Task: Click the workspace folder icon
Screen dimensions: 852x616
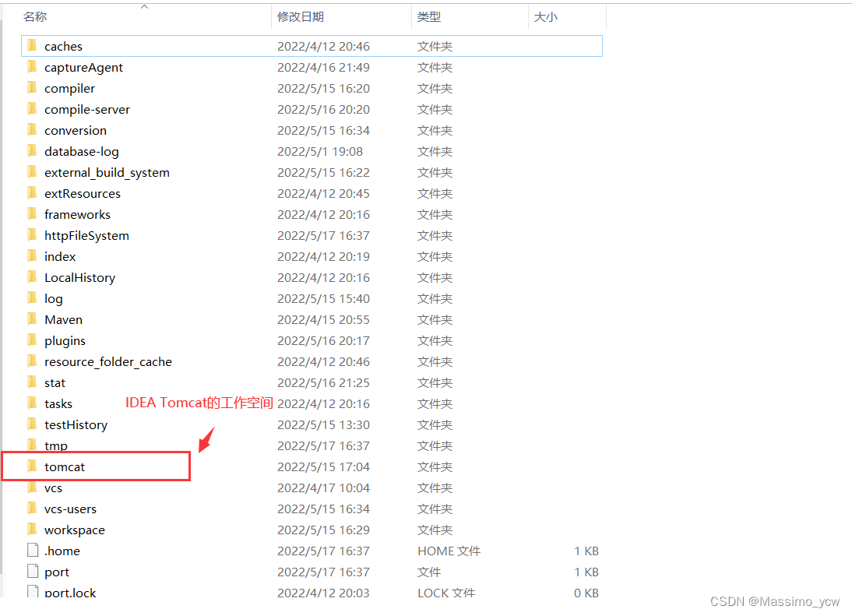Action: click(33, 530)
